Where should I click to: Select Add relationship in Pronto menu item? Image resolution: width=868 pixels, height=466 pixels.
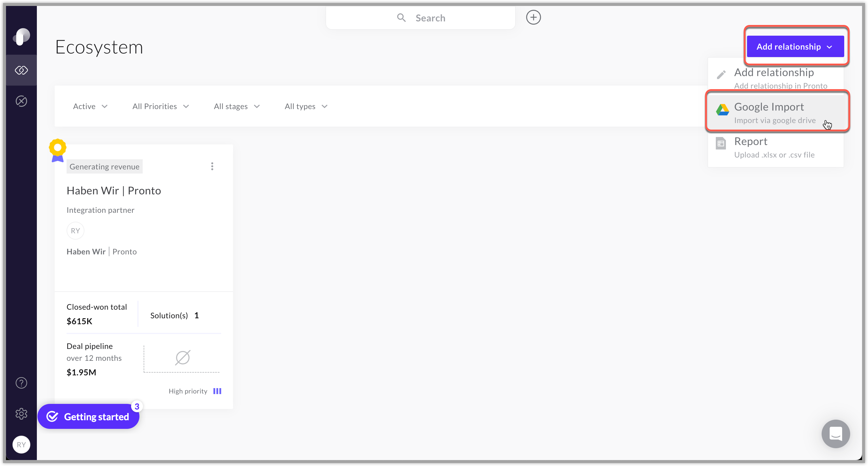[776, 78]
